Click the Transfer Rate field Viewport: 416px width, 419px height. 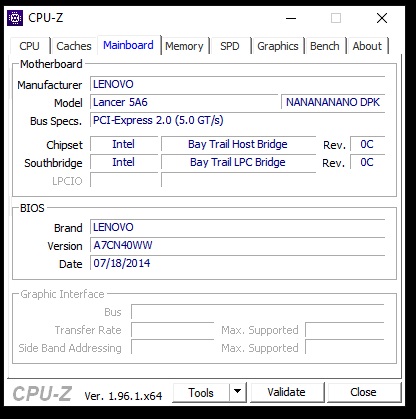(172, 330)
